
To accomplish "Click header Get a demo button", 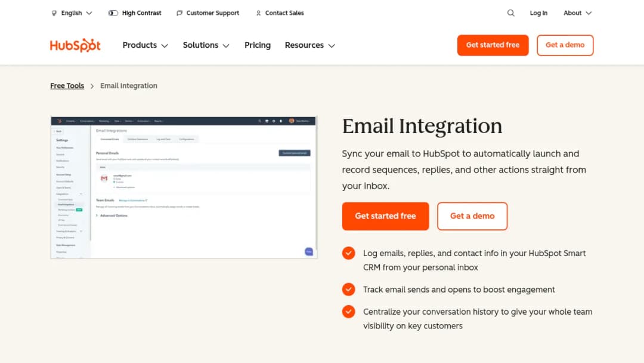I will [x=565, y=45].
